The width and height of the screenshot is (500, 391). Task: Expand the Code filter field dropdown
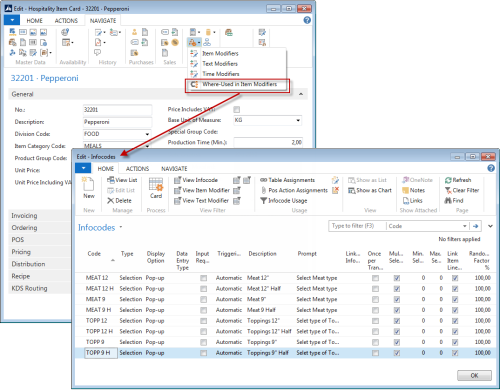tap(464, 226)
